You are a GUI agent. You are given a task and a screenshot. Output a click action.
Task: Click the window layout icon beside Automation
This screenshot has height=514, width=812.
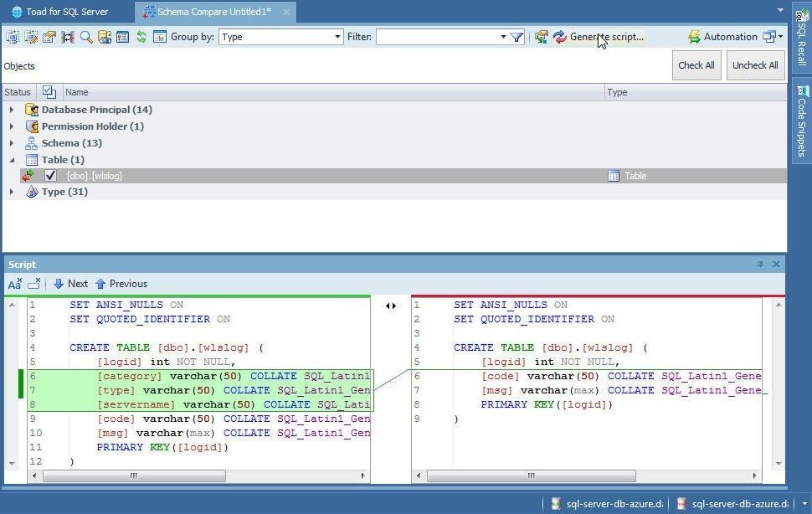click(x=769, y=37)
